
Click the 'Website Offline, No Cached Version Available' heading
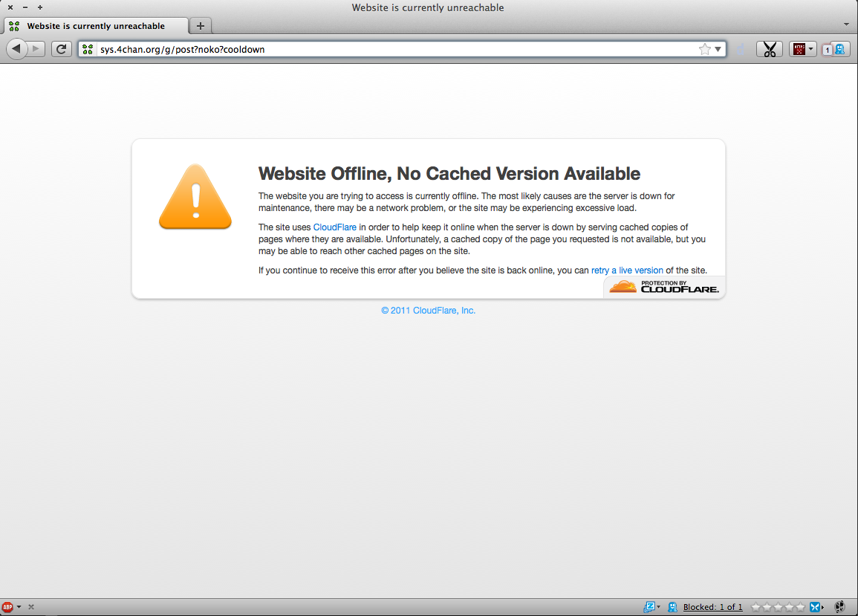[449, 174]
